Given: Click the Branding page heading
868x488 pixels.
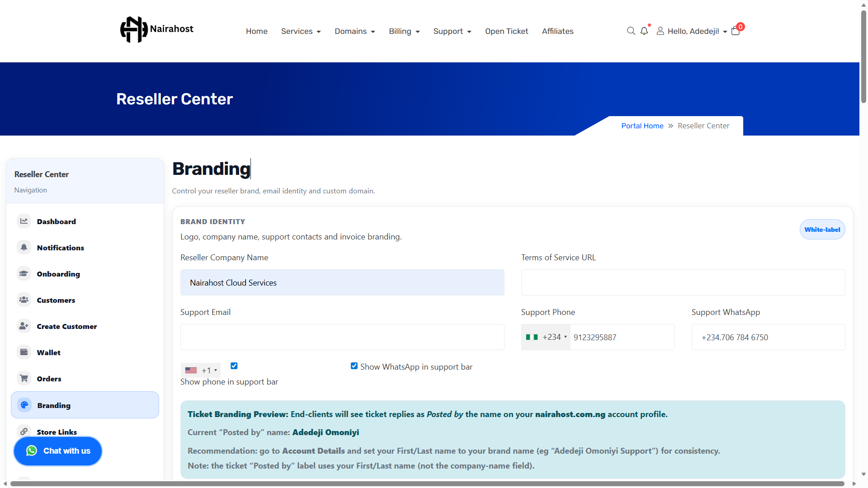Looking at the screenshot, I should click(211, 169).
